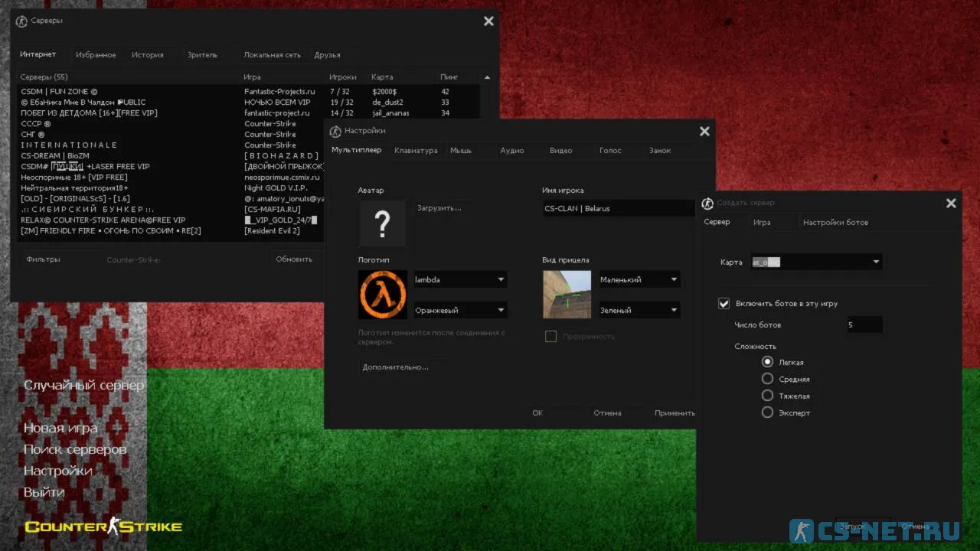Switch to Зритель tab
This screenshot has height=551, width=980.
tap(203, 55)
